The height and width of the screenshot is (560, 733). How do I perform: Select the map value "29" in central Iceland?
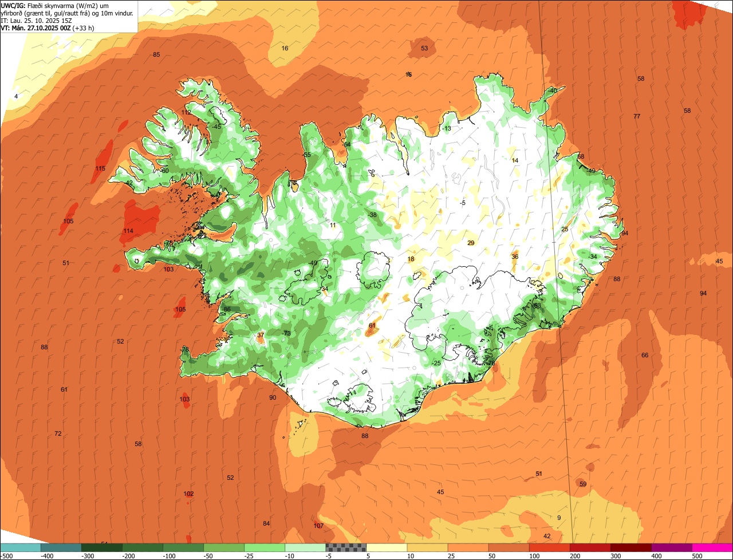coord(471,243)
